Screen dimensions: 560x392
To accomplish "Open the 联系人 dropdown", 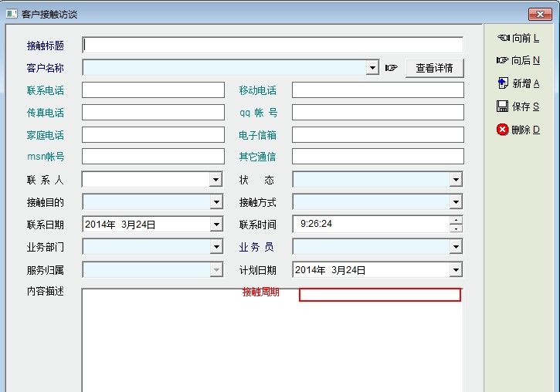I will click(x=216, y=180).
